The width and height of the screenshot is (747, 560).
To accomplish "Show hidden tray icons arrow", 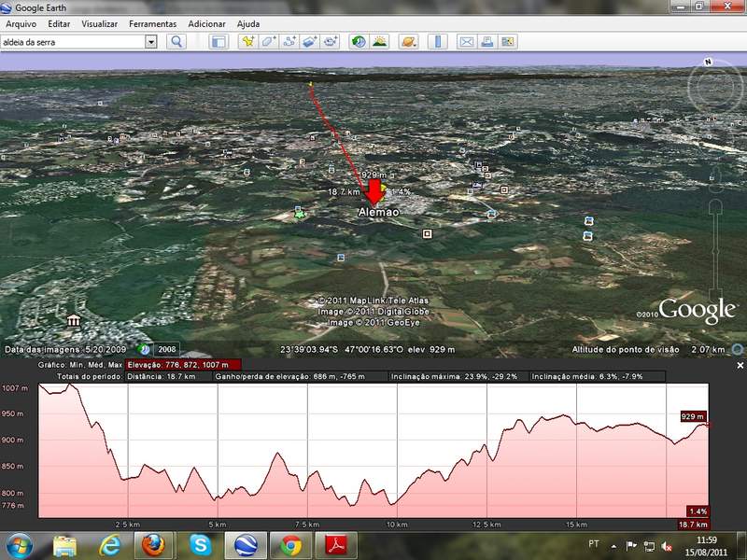I will (614, 547).
